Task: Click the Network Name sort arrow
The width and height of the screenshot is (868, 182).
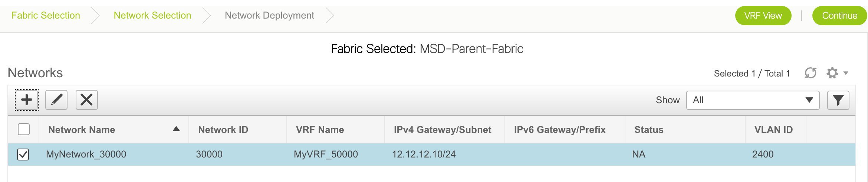Action: (x=176, y=129)
